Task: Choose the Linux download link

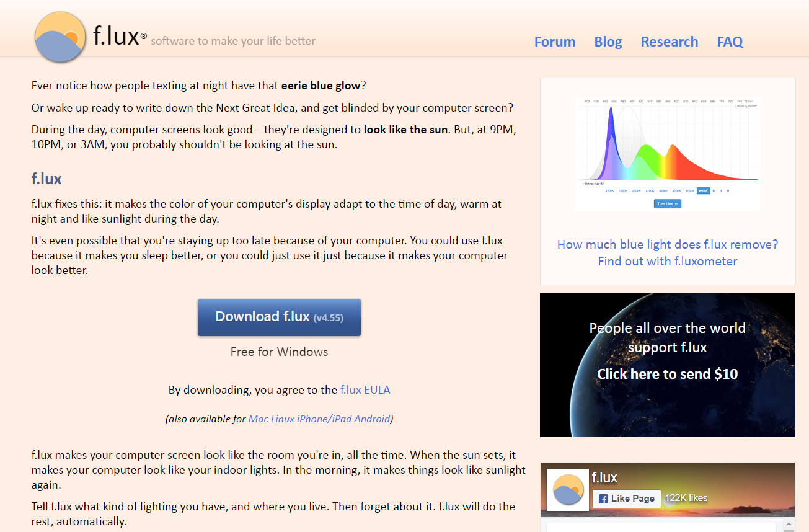Action: 283,419
